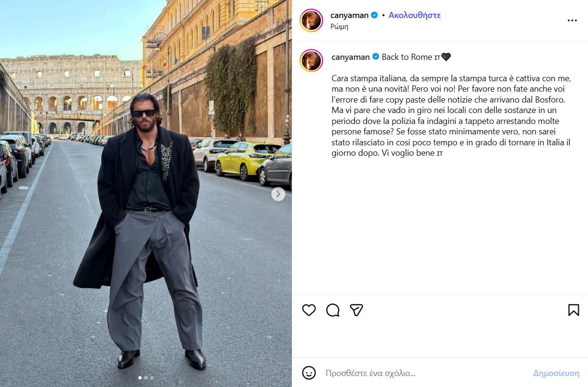Click the caption profile avatar
The height and width of the screenshot is (387, 588).
tap(311, 60)
